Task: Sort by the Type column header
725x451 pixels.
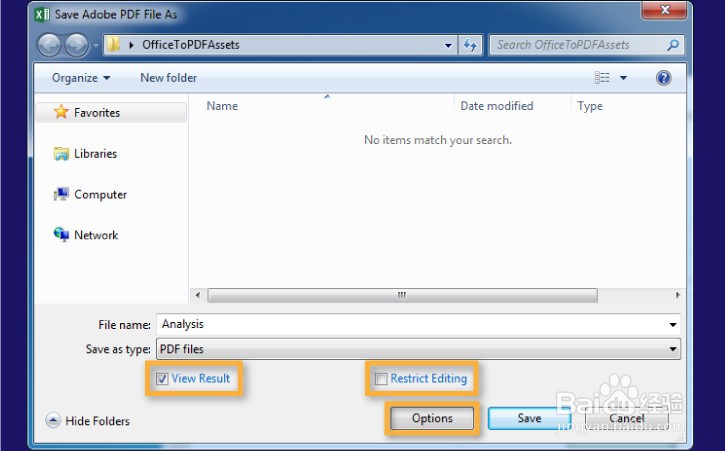Action: pyautogui.click(x=590, y=106)
